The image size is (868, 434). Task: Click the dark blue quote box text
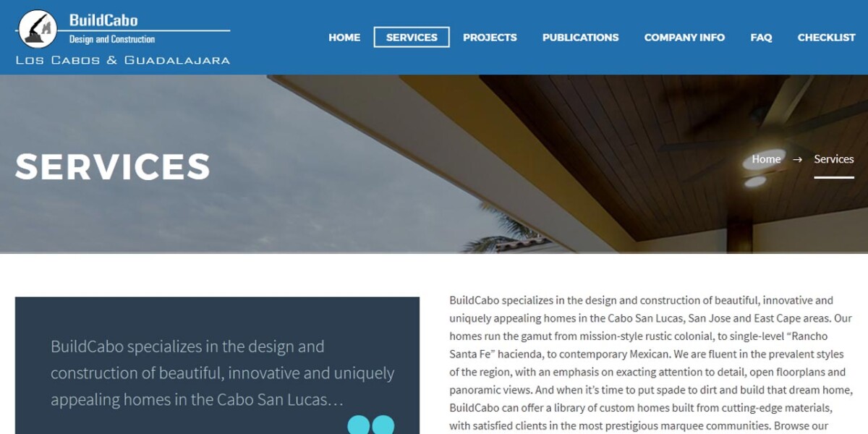coord(222,373)
